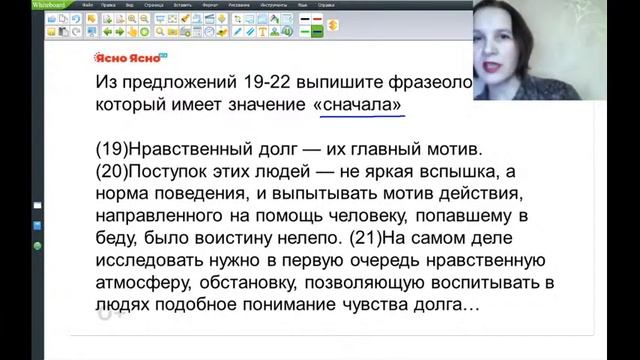Choose the light green line color

(304, 31)
